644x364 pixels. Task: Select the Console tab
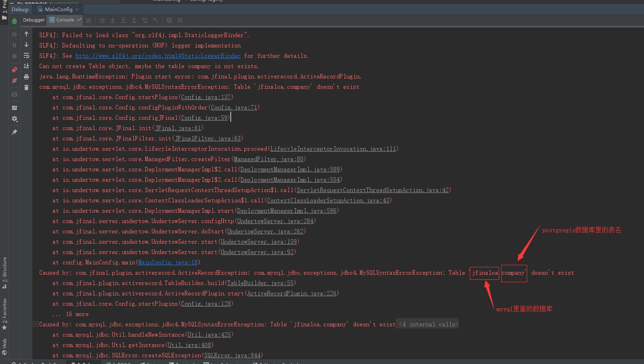65,20
